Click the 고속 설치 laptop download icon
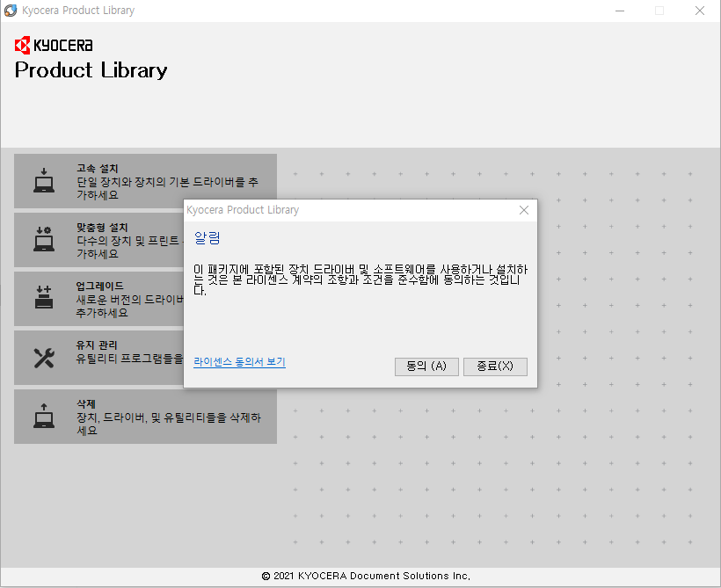Screen dimensions: 721x588 (x=44, y=180)
